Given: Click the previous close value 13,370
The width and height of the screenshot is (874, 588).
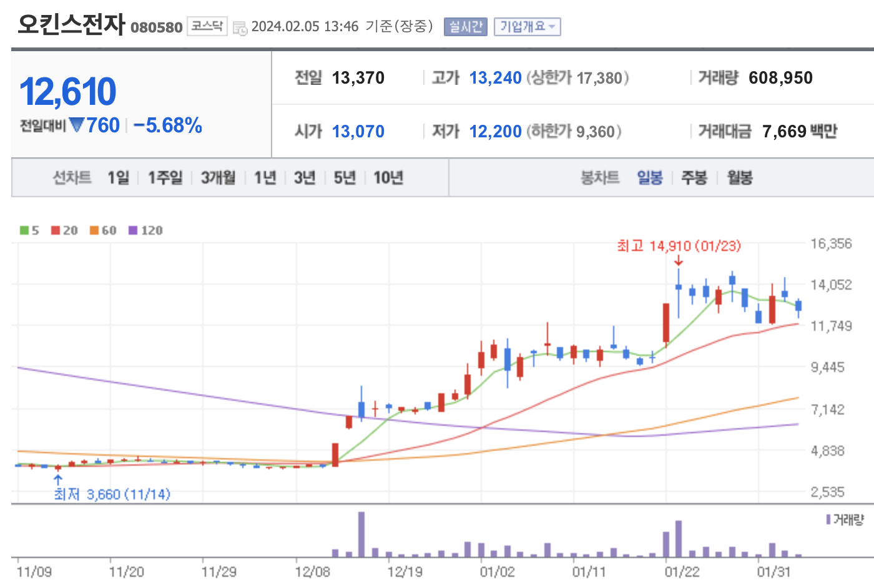Looking at the screenshot, I should pyautogui.click(x=358, y=78).
